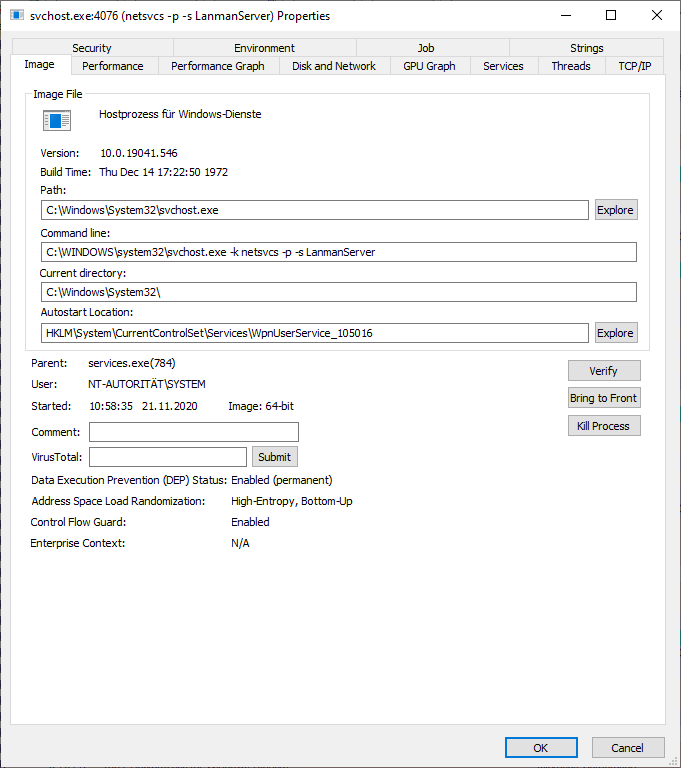Minimize the Properties window
The width and height of the screenshot is (681, 768).
(566, 16)
